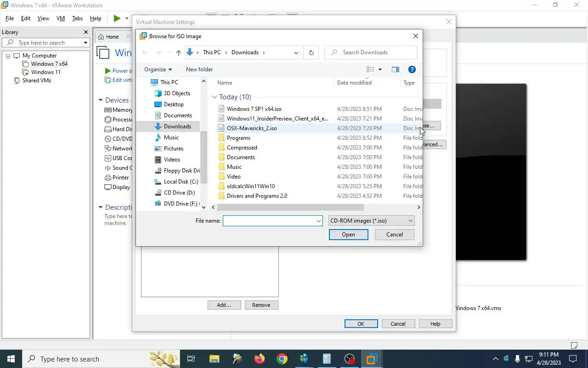Collapse the Devices section
Viewport: 588px width, 368px height.
tap(101, 100)
